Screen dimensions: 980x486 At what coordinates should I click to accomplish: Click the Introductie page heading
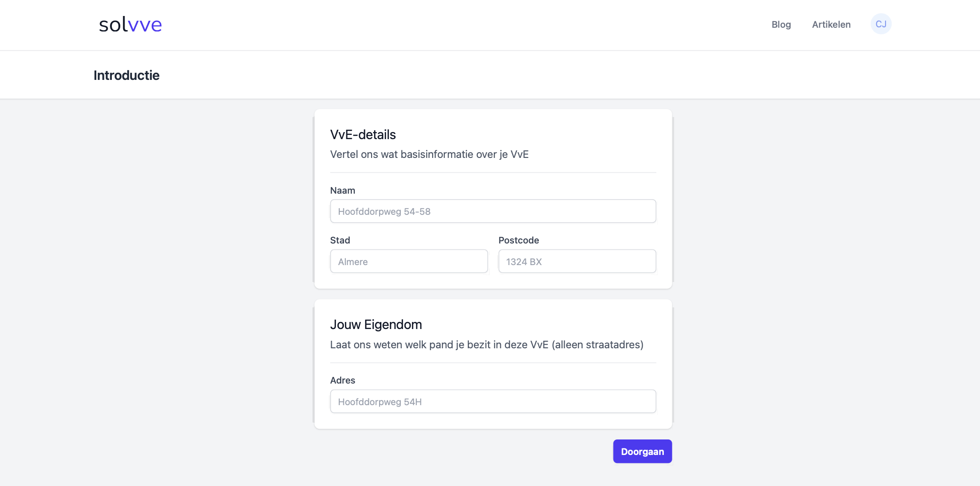[126, 75]
